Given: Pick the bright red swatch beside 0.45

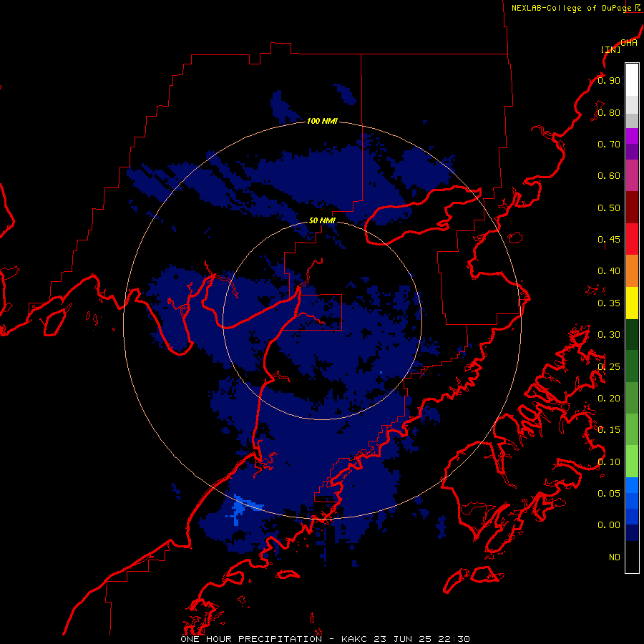Looking at the screenshot, I should point(632,240).
